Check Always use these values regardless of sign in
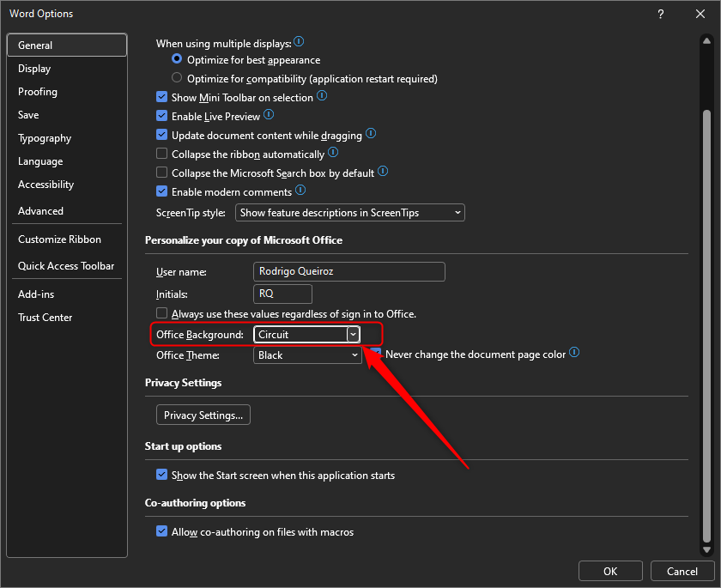Image resolution: width=721 pixels, height=588 pixels. 162,313
